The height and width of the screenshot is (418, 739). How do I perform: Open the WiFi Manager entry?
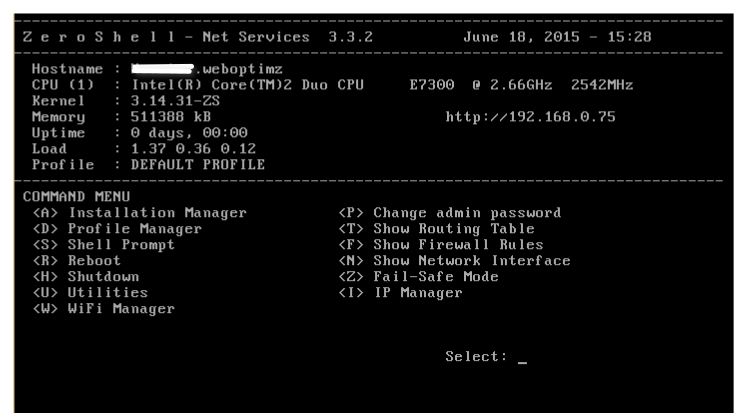[104, 309]
